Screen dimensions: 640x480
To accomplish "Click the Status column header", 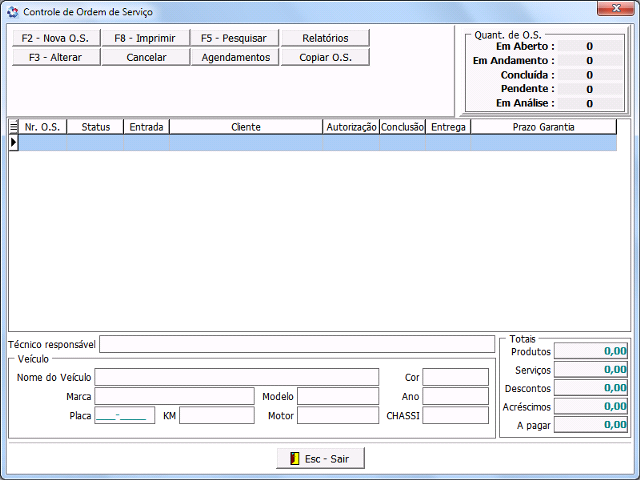I will click(x=95, y=127).
